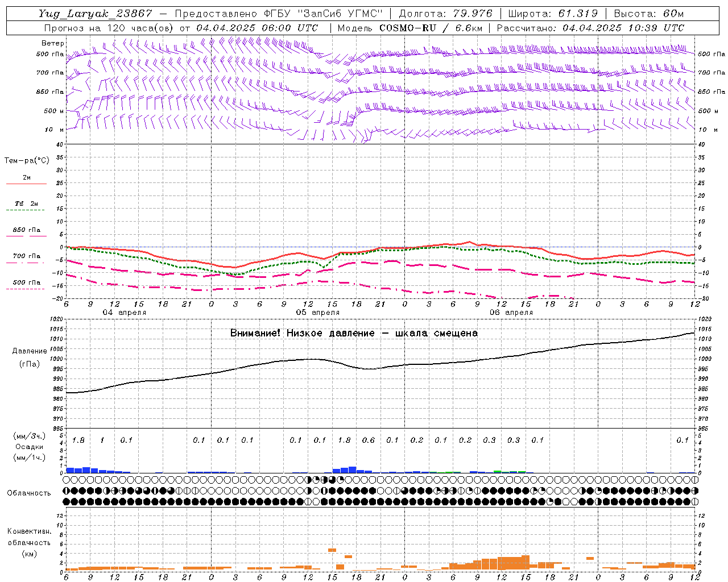728x582 pixels.
Task: Click the 'Осадки' precipitation label
Action: [29, 447]
